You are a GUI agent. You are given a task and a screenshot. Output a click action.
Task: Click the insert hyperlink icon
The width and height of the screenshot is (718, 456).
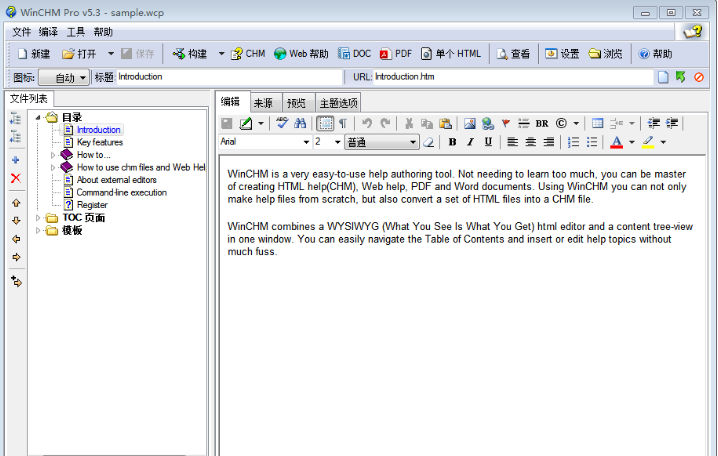[x=488, y=124]
